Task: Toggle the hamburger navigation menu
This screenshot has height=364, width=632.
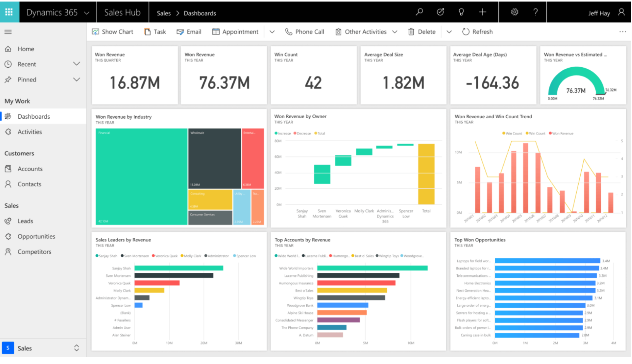Action: tap(8, 32)
